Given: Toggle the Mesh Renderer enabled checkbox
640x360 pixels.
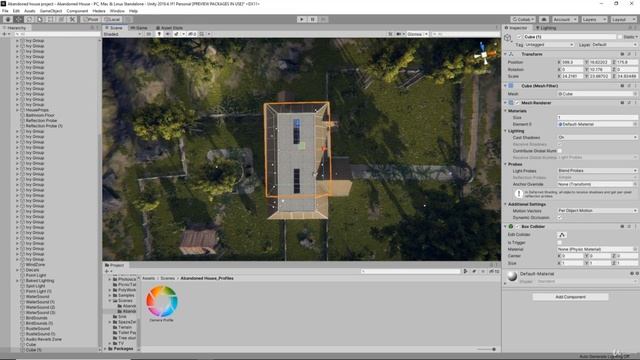Looking at the screenshot, I should click(518, 103).
